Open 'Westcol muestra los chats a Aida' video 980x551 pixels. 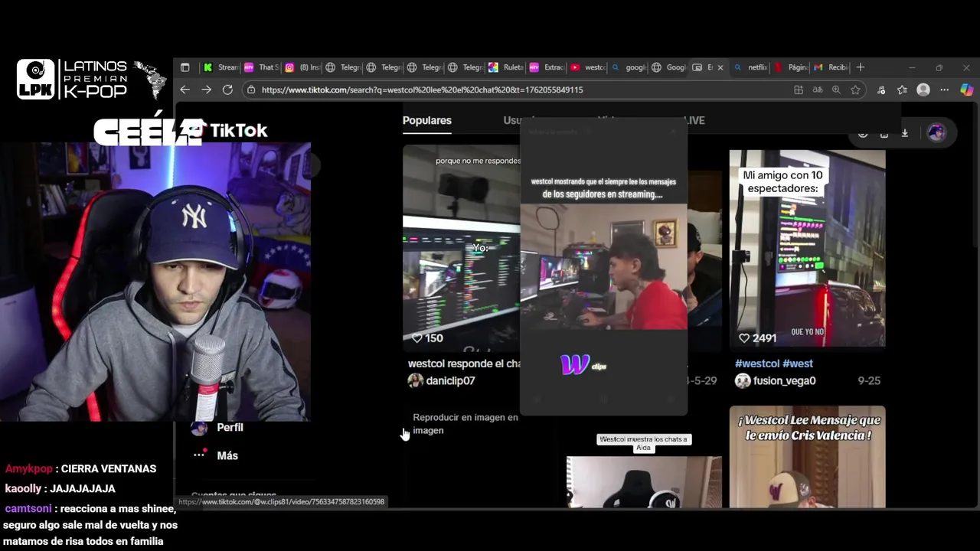tap(644, 482)
